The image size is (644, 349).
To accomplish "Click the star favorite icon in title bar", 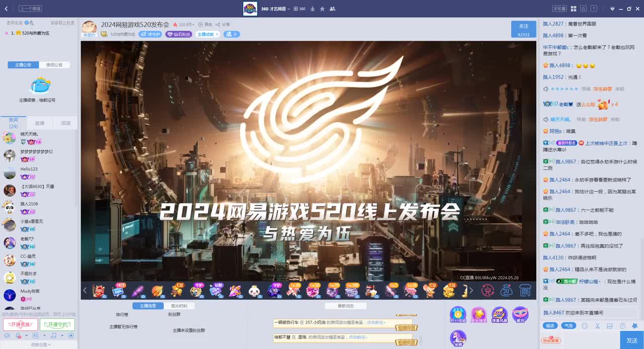I will click(x=323, y=9).
